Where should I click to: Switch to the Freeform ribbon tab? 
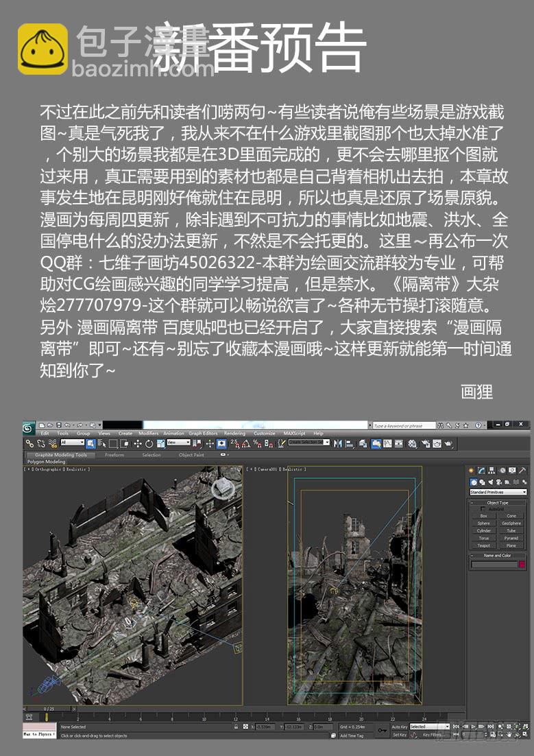point(114,455)
